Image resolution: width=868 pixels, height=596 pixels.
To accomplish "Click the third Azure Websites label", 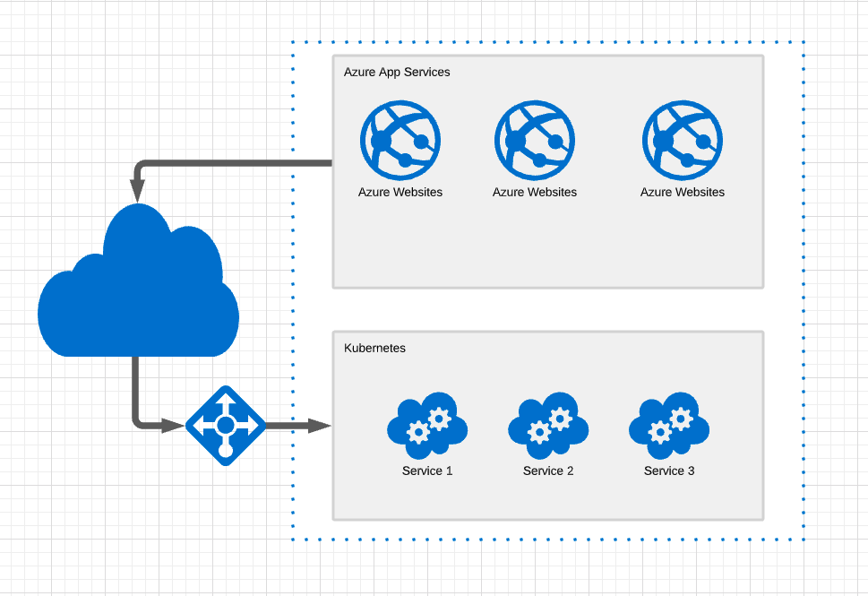I will (x=682, y=192).
